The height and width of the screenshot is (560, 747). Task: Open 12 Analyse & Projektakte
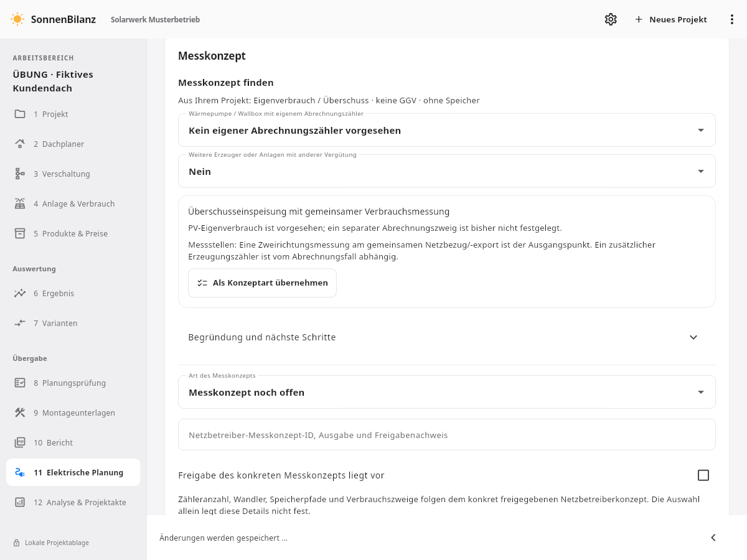point(73,502)
